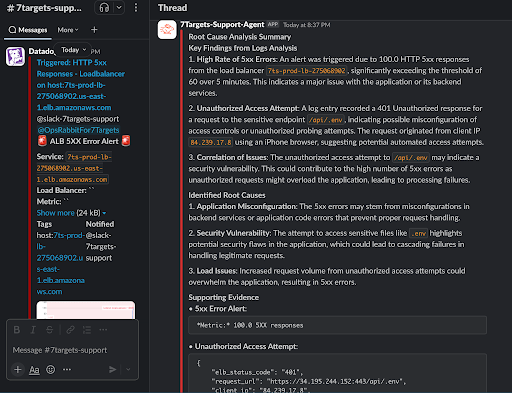Open huddle options chevron next to headphones
This screenshot has height=393, width=512.
pyautogui.click(x=119, y=8)
